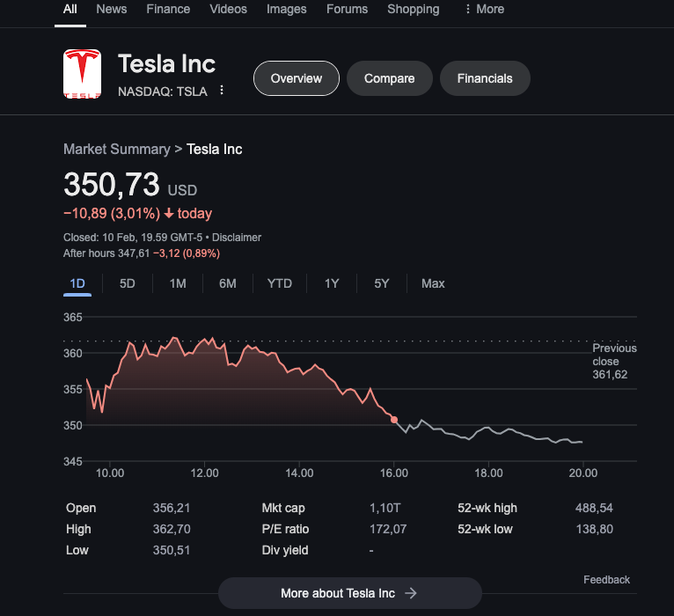Click the Mkt cap value 1,10T
The image size is (674, 616).
[385, 508]
